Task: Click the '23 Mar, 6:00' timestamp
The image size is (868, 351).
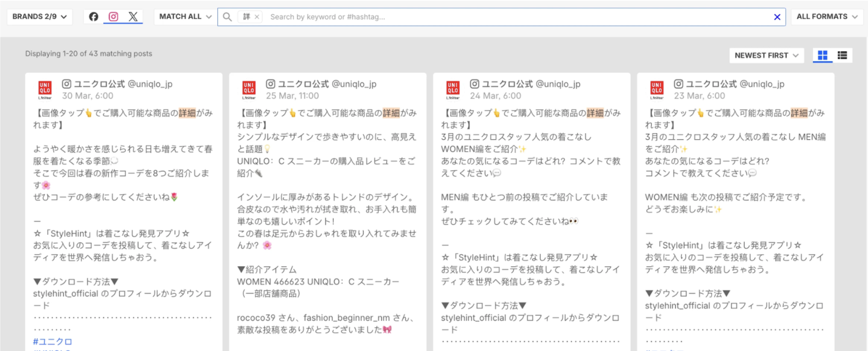Action: coord(699,96)
